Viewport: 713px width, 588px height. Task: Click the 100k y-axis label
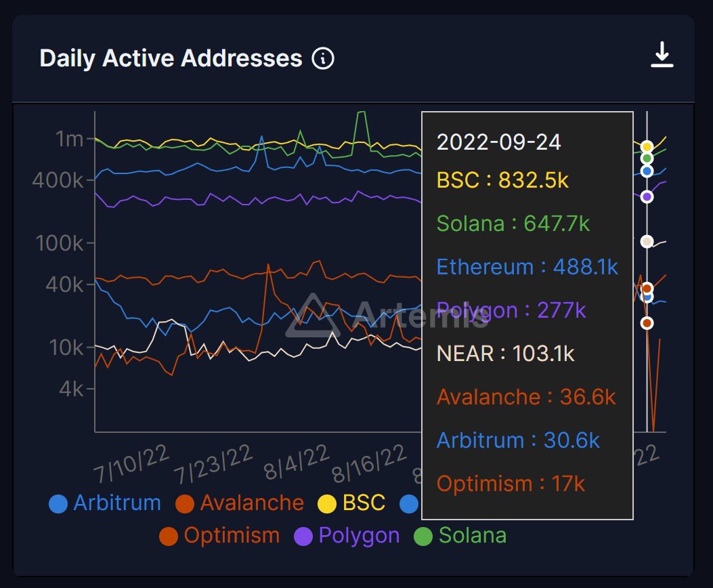[x=60, y=243]
